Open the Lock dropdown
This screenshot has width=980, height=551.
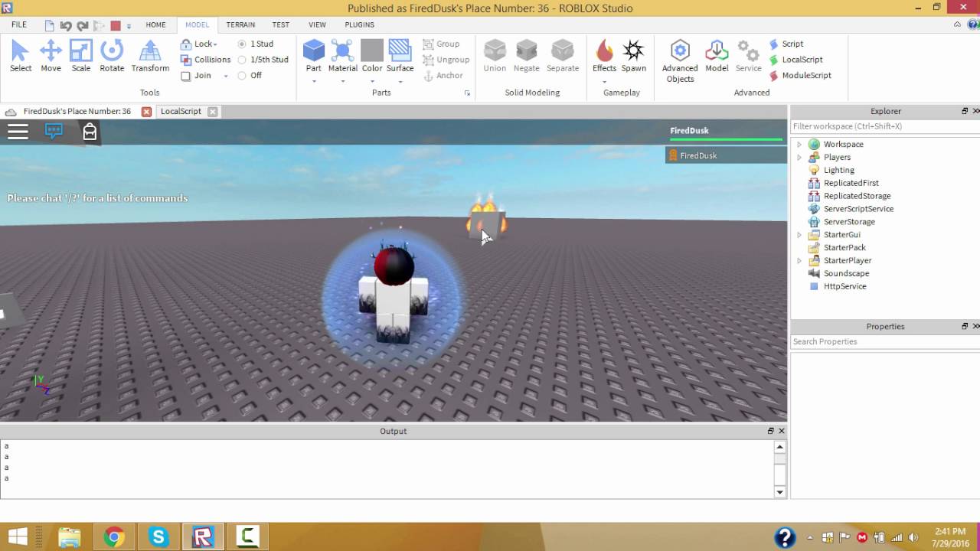[x=199, y=44]
